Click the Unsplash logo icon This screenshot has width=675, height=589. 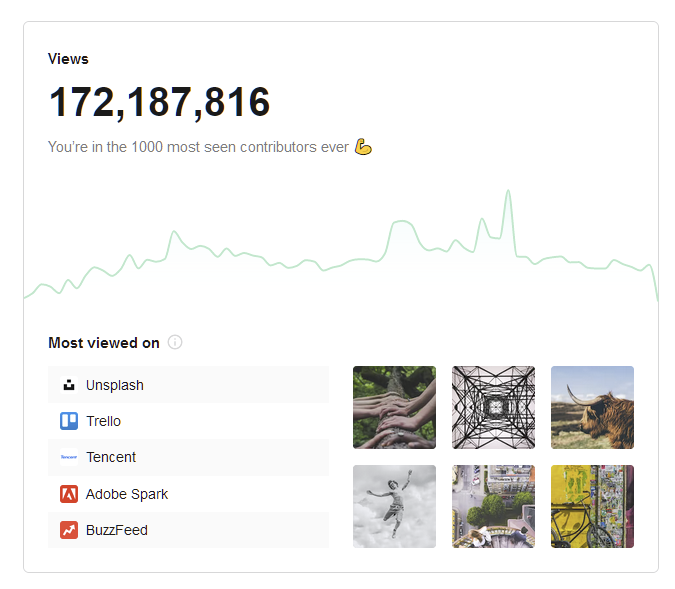click(69, 385)
